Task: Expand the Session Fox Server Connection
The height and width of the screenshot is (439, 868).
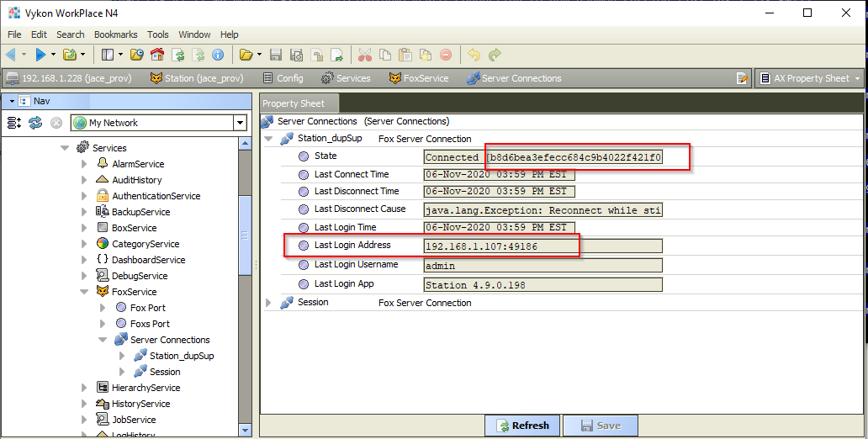Action: [268, 302]
